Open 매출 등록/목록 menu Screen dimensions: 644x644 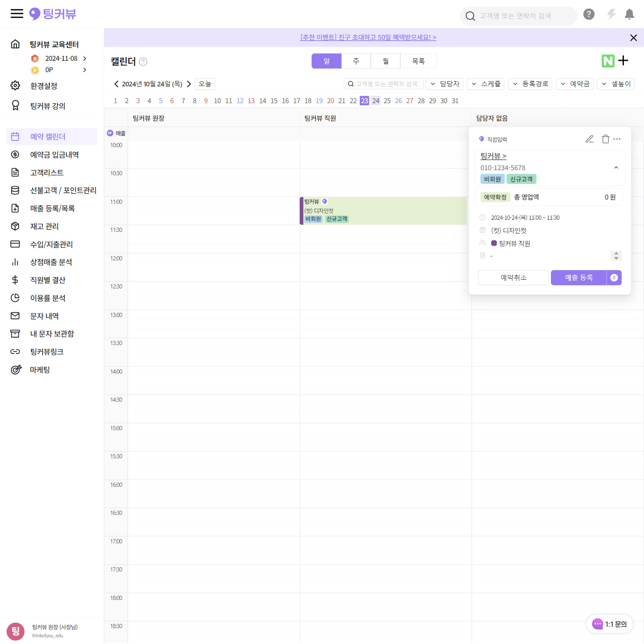pyautogui.click(x=52, y=208)
